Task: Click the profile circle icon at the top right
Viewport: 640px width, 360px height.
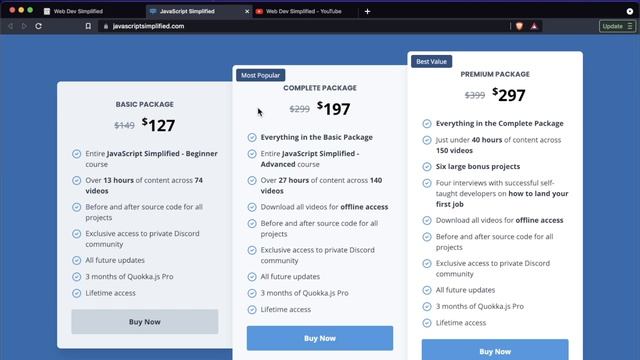Action: tap(630, 11)
